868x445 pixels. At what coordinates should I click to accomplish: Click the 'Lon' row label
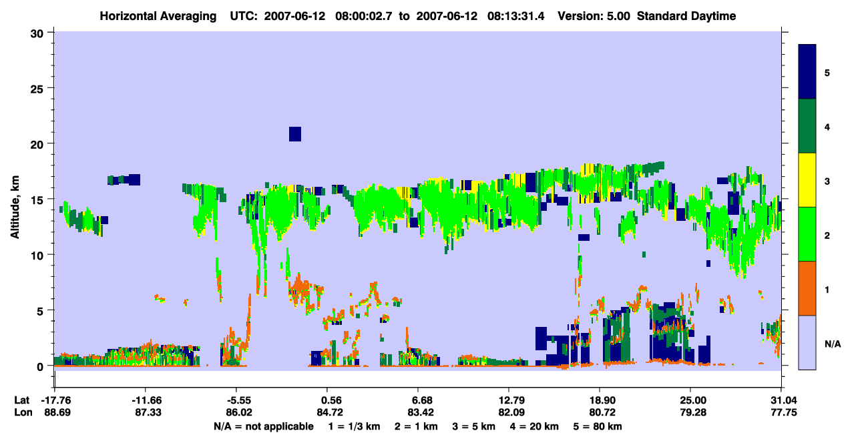tap(22, 413)
